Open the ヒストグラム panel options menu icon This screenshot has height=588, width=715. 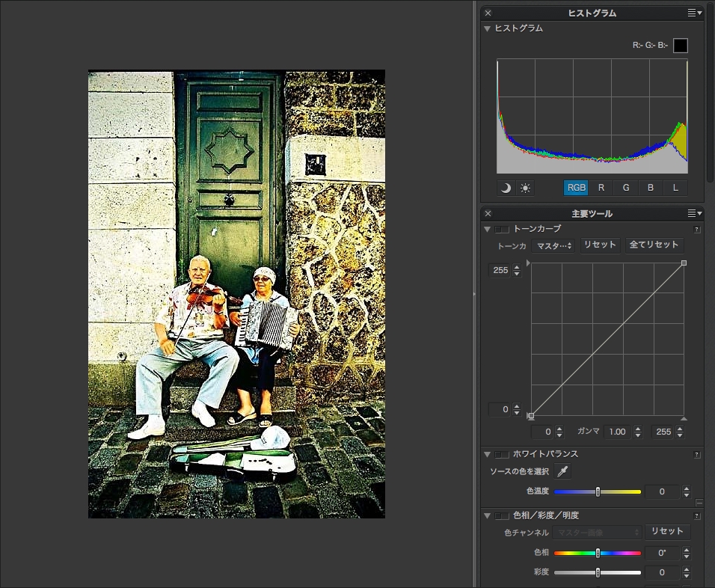click(695, 13)
